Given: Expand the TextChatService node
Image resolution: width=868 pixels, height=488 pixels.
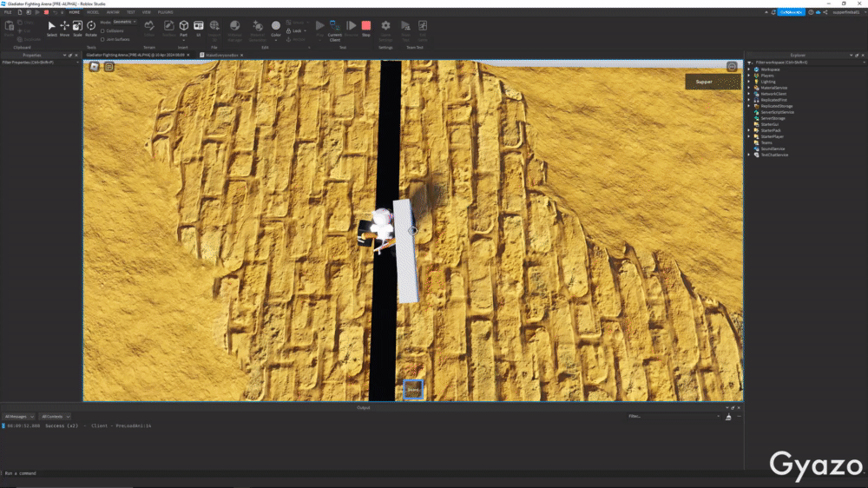Looking at the screenshot, I should (749, 155).
